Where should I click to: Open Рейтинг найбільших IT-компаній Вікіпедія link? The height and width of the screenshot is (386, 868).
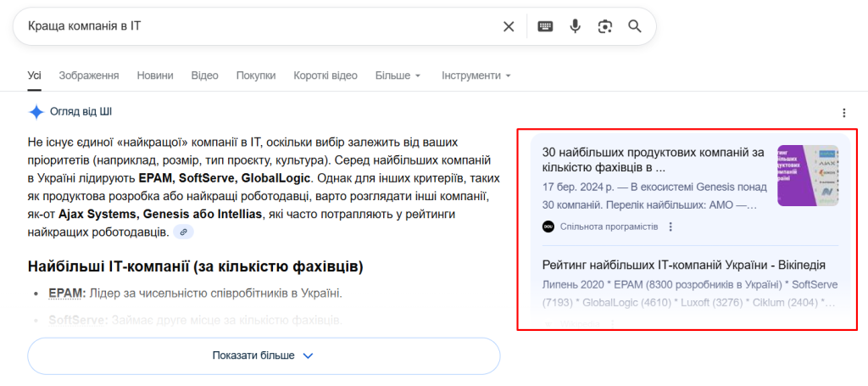683,266
